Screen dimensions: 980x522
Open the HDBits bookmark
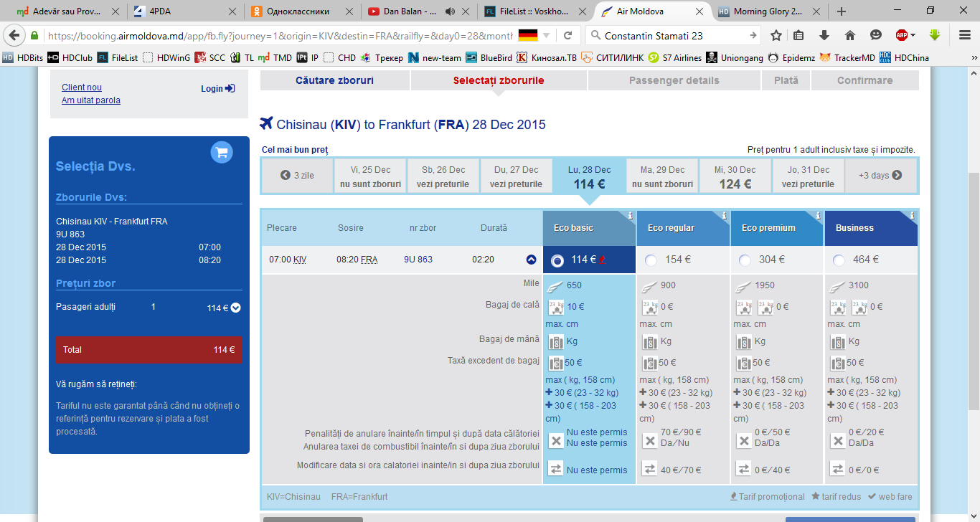pos(23,58)
